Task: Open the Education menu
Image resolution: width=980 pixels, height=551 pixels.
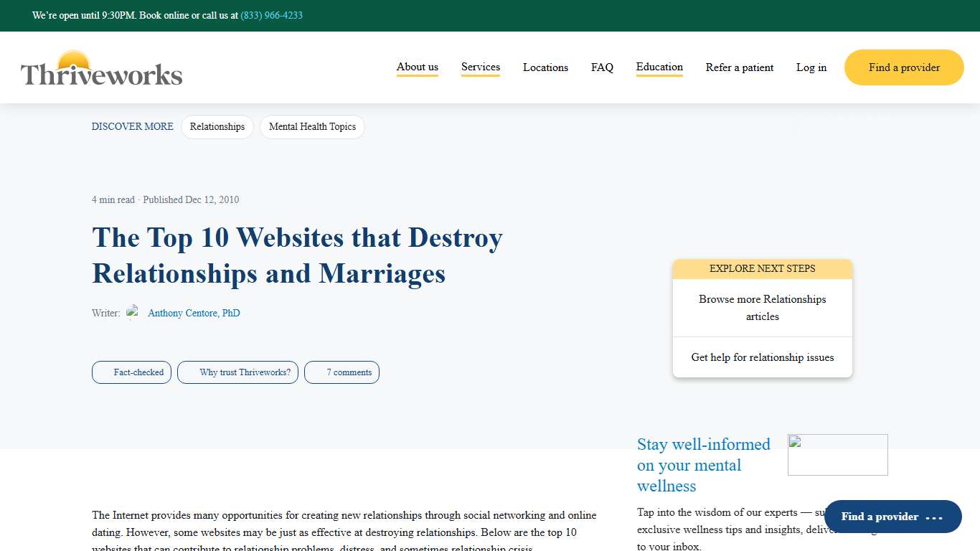Action: click(x=659, y=67)
